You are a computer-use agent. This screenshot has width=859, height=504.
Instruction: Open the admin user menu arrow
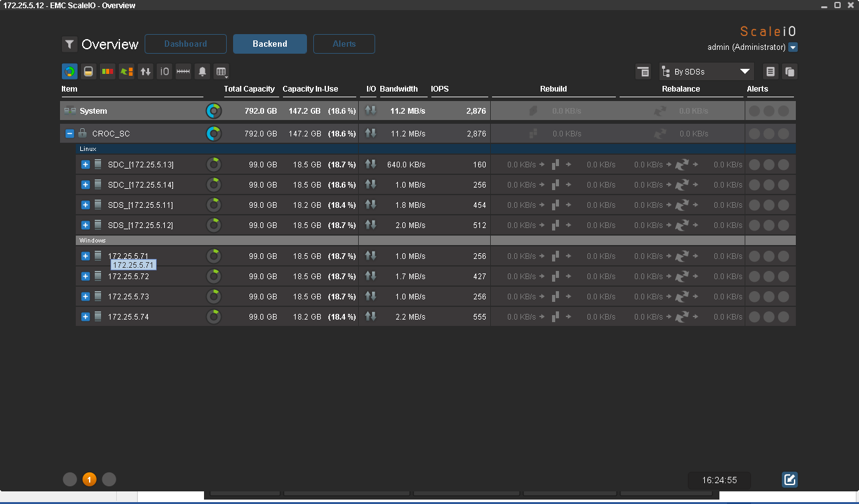click(793, 47)
